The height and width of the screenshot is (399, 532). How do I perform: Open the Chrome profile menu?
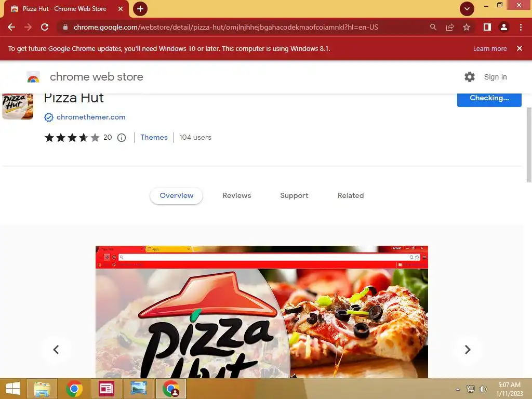point(504,27)
